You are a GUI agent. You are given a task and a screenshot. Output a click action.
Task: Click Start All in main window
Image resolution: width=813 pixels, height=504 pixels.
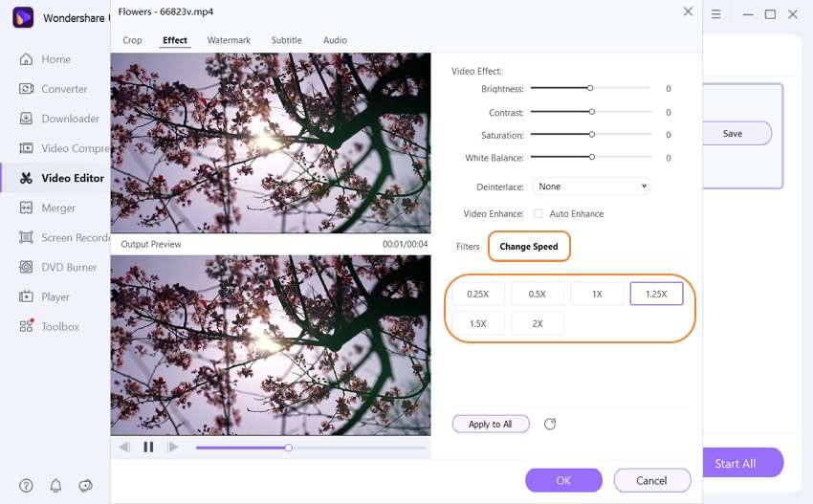[741, 463]
